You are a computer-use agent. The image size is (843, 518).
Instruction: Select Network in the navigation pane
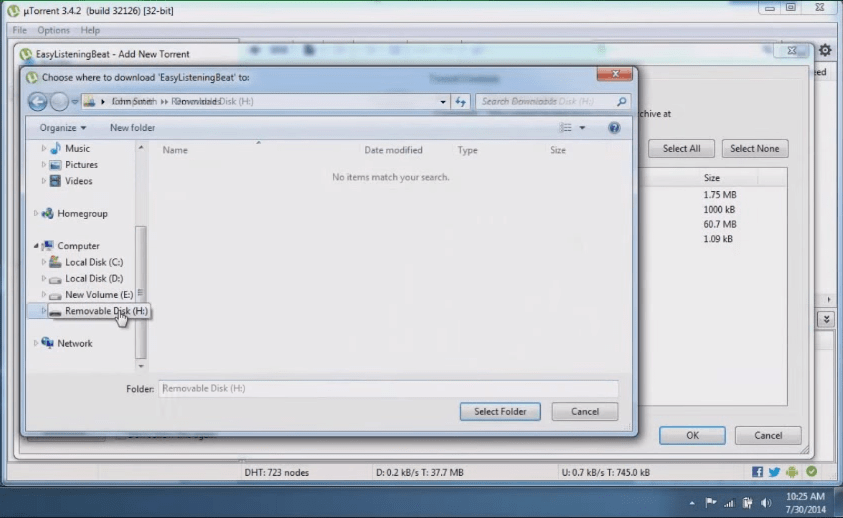(x=75, y=343)
